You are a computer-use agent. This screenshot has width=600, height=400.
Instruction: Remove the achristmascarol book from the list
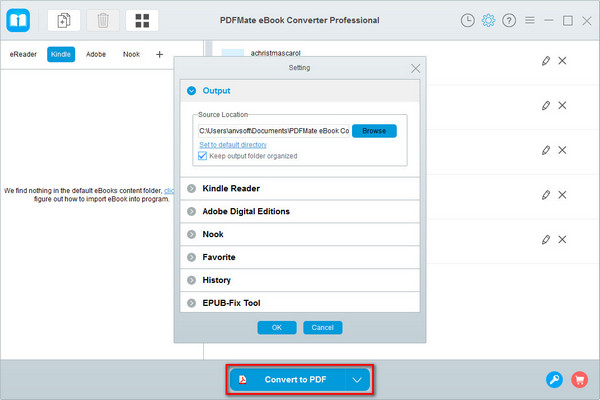(x=562, y=60)
